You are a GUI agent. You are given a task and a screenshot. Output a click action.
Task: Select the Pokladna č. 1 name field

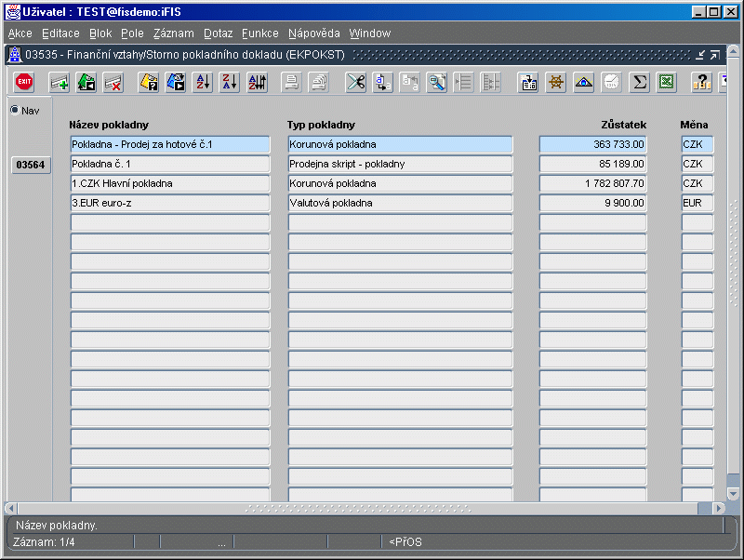[169, 165]
